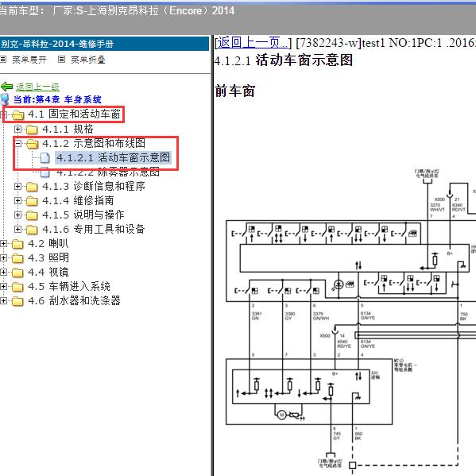Click the folder icon of 4.6 刮水器和洗涤器
The image size is (476, 476).
(17, 301)
